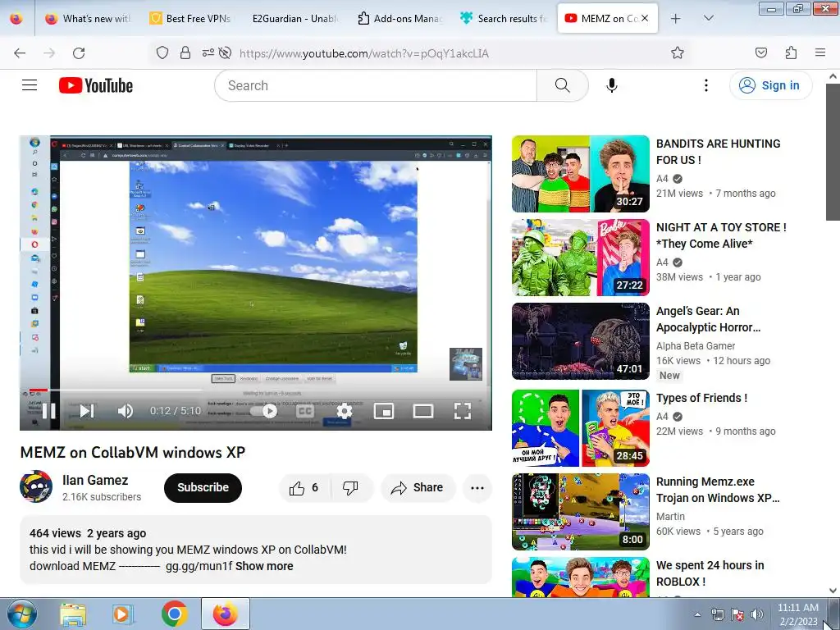Dislike the video with the thumbs down
Viewport: 840px width, 630px height.
(x=350, y=487)
